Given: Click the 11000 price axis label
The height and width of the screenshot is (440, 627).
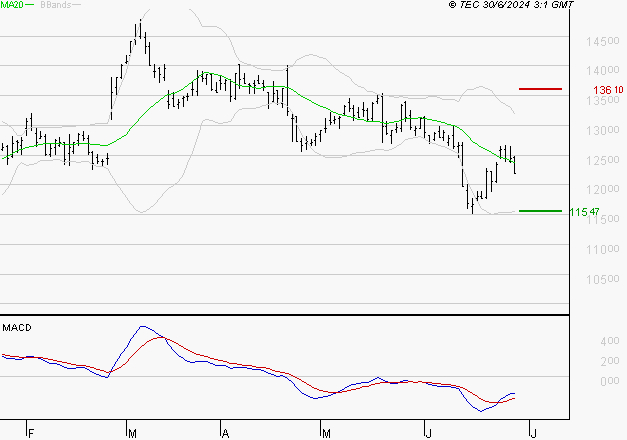Looking at the screenshot, I should pyautogui.click(x=602, y=250).
